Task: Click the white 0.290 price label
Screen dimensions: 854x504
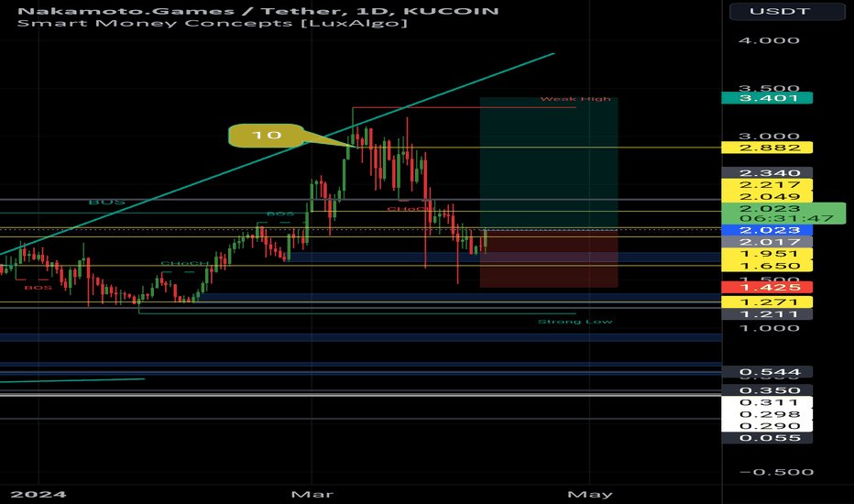Action: click(767, 426)
